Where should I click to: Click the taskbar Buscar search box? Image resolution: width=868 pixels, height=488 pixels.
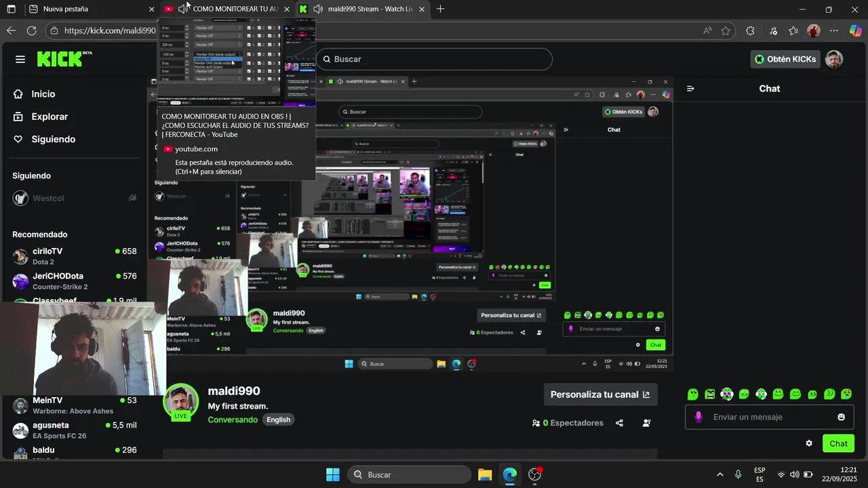point(409,474)
